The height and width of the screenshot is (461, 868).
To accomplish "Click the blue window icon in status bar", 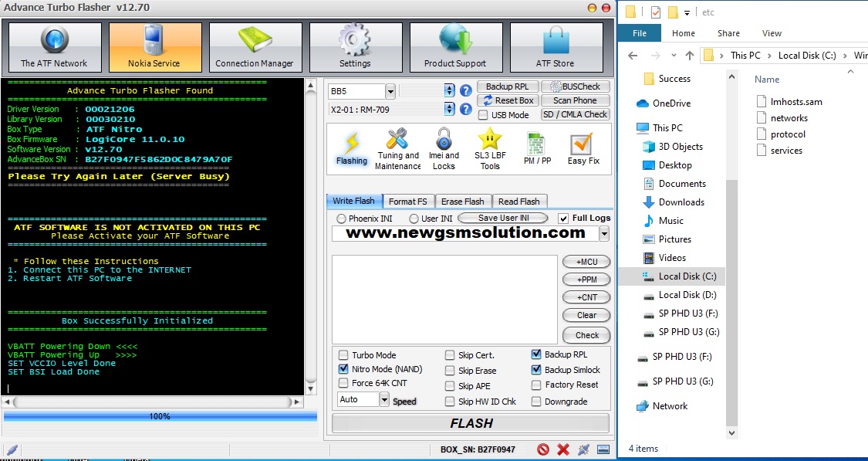I will pyautogui.click(x=603, y=449).
